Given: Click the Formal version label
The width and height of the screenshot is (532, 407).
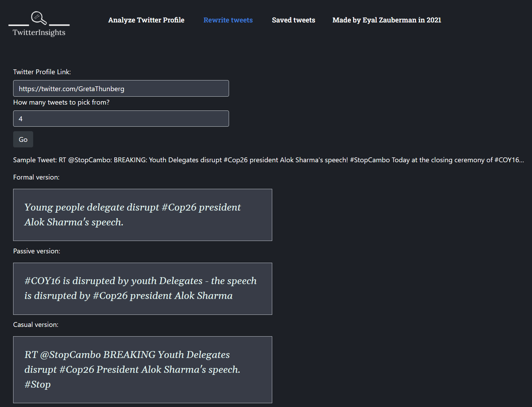Looking at the screenshot, I should pos(36,177).
